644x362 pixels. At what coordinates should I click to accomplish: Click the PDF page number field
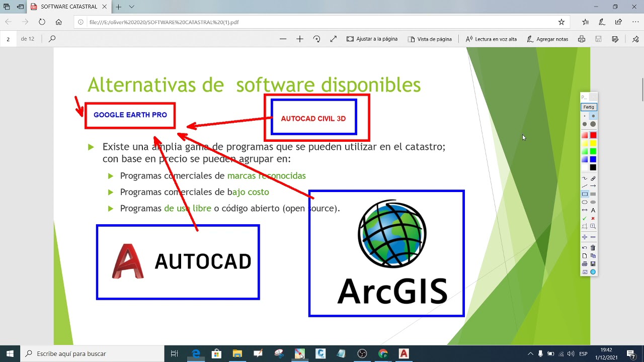8,39
